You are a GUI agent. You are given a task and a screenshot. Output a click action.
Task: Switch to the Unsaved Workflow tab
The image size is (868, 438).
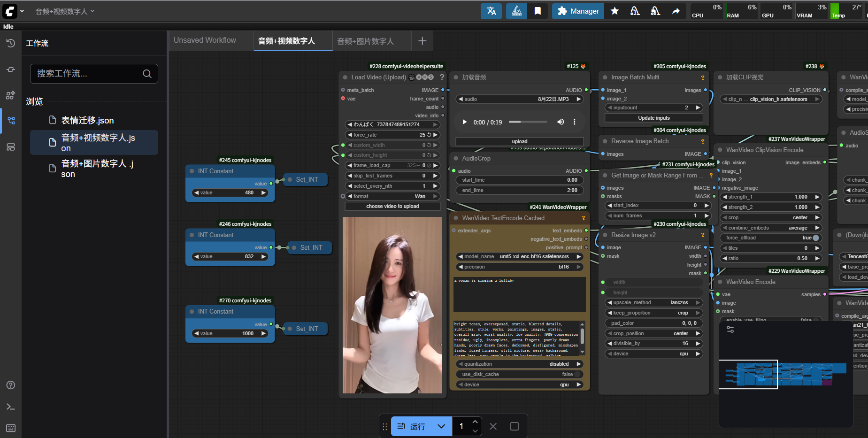[205, 40]
